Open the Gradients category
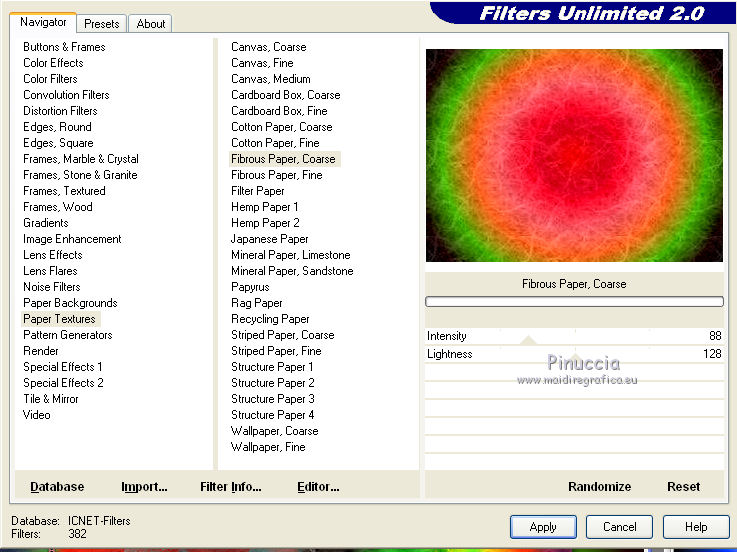The height and width of the screenshot is (552, 737). [46, 223]
